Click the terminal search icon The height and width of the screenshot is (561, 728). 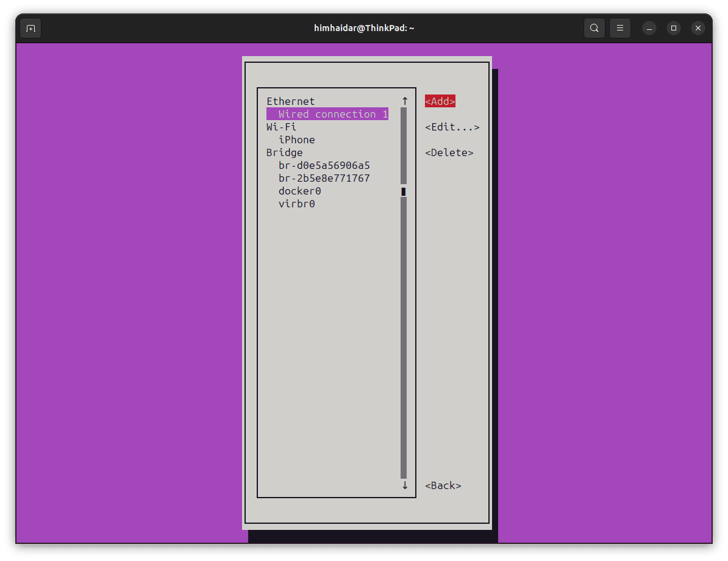(x=594, y=27)
